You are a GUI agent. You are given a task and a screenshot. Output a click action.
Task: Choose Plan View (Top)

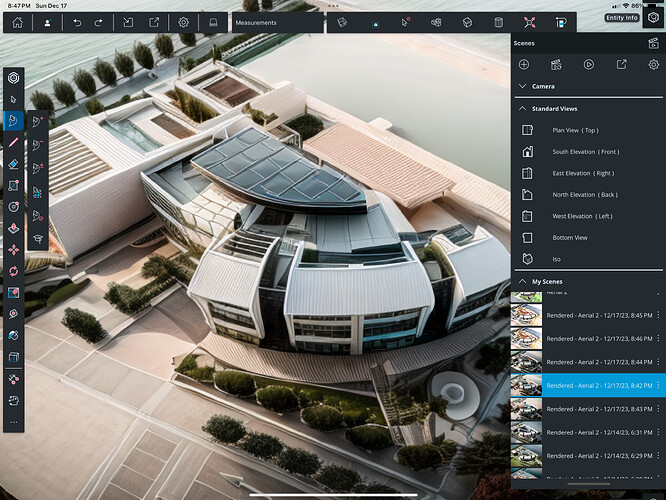(x=575, y=130)
